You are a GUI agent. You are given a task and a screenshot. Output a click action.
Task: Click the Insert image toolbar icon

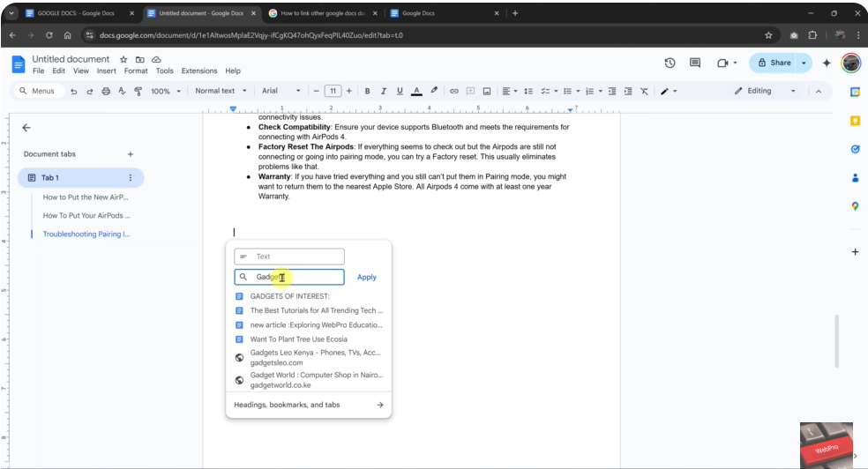tap(487, 92)
